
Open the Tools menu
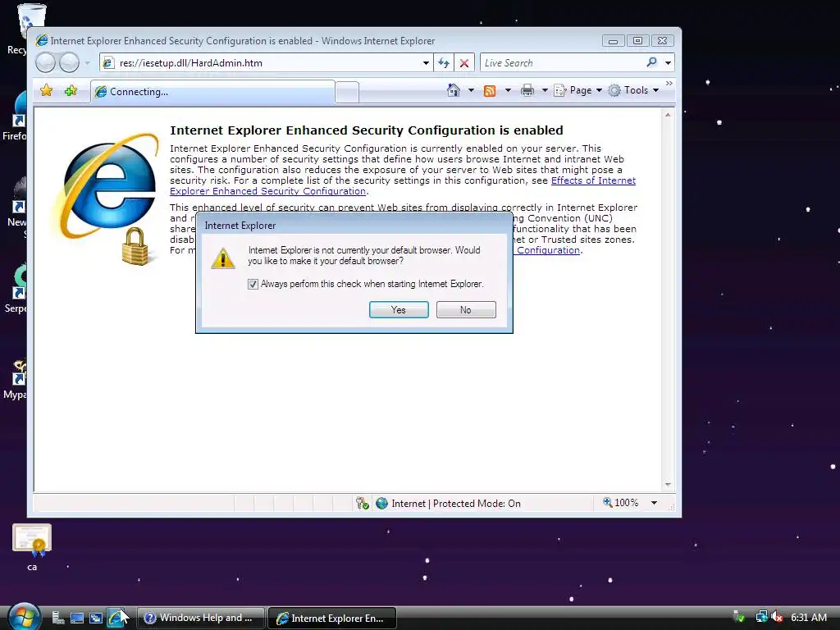pyautogui.click(x=633, y=90)
